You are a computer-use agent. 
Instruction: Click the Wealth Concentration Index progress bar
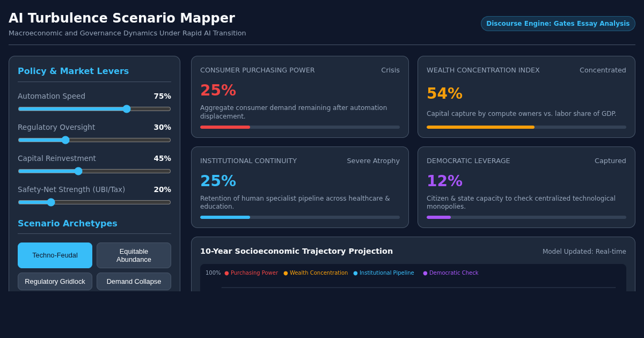click(526, 127)
